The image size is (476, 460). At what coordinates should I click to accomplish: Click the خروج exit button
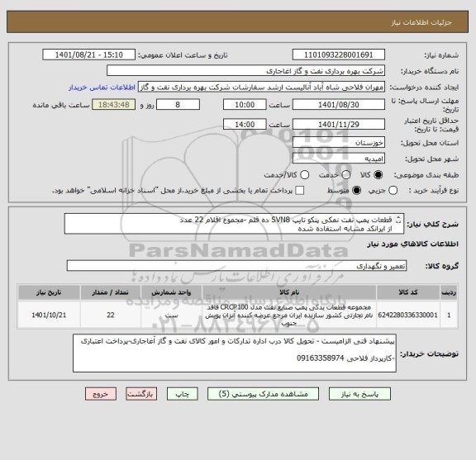click(101, 394)
